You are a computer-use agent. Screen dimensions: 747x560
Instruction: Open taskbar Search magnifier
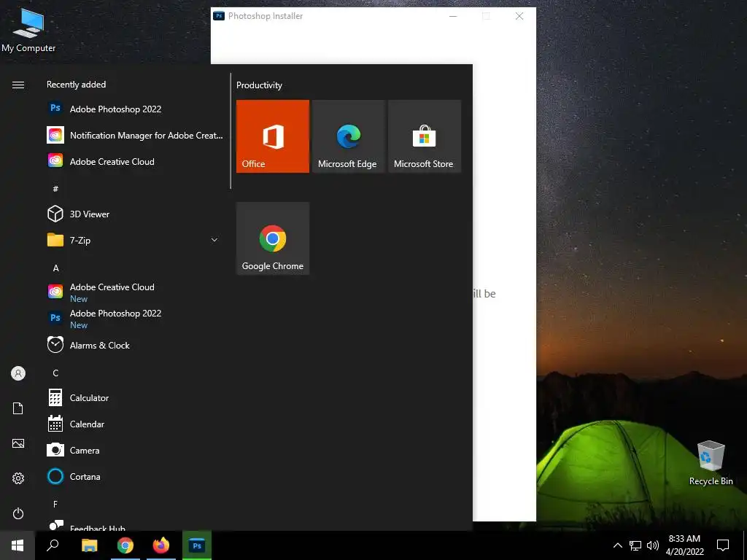tap(53, 545)
